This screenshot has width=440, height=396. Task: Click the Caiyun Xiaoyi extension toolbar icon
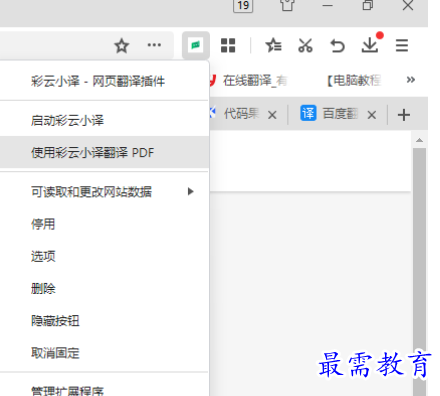[196, 45]
